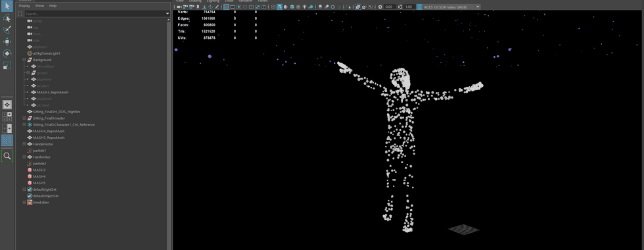Select aiSkyDomeLight1 in the Outliner
The image size is (644, 250).
47,53
